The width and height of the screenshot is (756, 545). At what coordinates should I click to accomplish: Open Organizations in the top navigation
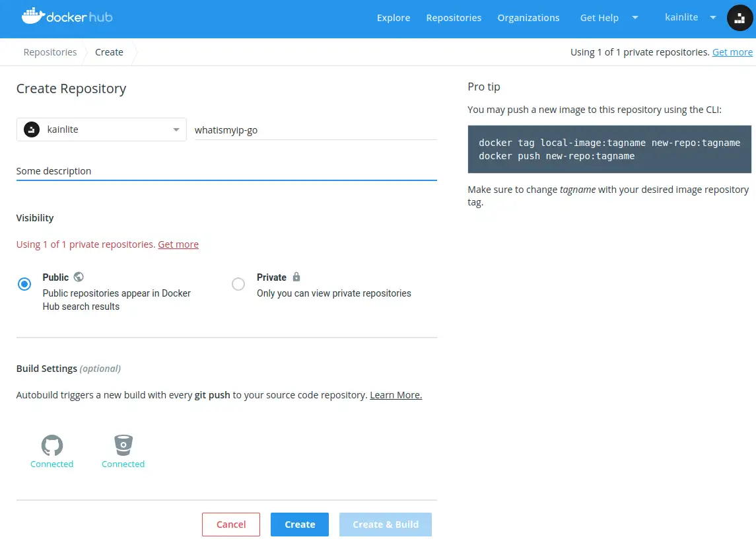pyautogui.click(x=528, y=18)
